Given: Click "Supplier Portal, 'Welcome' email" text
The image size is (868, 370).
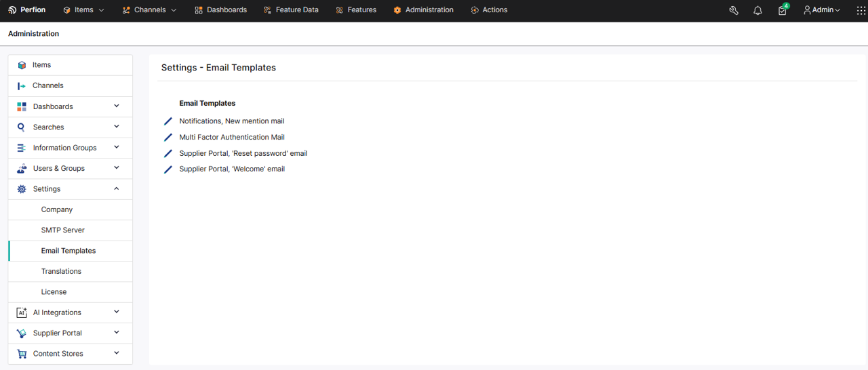Looking at the screenshot, I should point(232,169).
